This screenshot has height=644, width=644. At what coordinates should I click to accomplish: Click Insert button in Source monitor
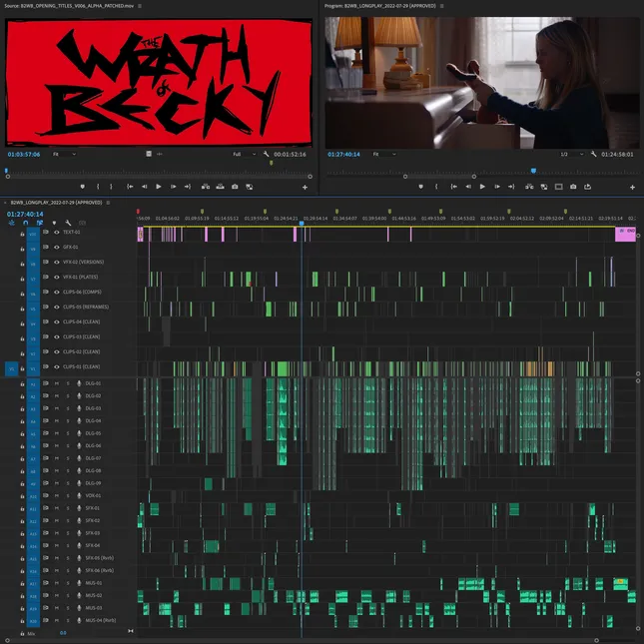[x=206, y=187]
